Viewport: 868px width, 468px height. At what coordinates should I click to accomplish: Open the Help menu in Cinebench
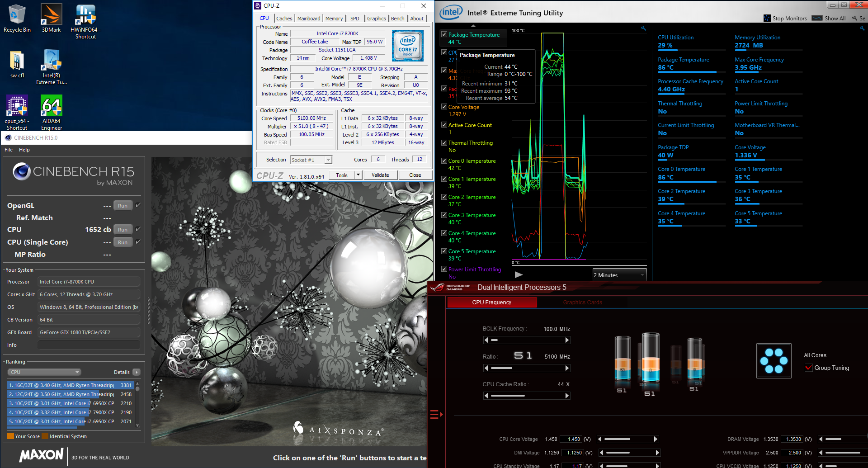pos(24,150)
